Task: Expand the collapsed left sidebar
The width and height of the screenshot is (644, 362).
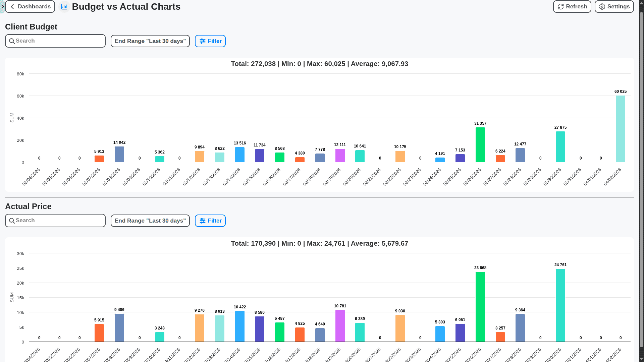Action: pyautogui.click(x=2, y=6)
